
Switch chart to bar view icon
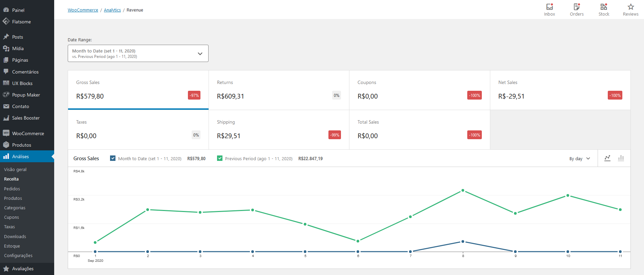click(x=621, y=158)
